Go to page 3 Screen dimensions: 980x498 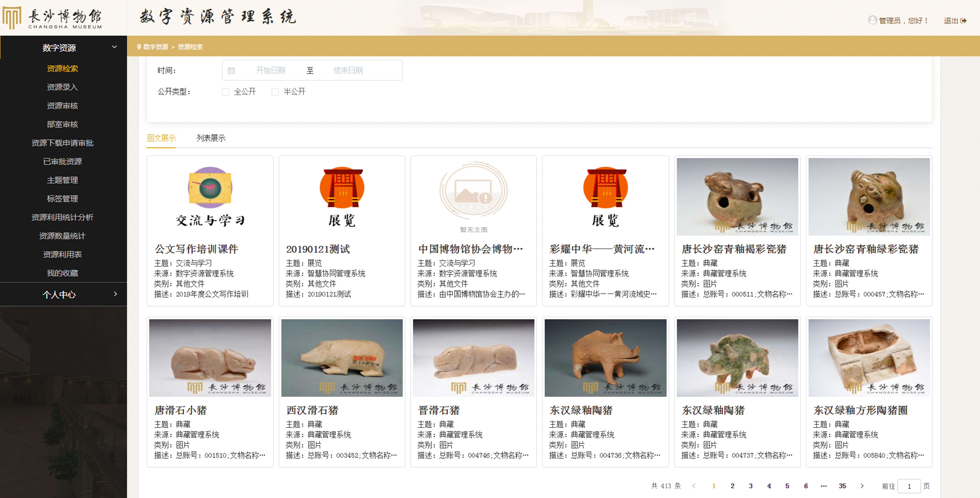coord(751,486)
